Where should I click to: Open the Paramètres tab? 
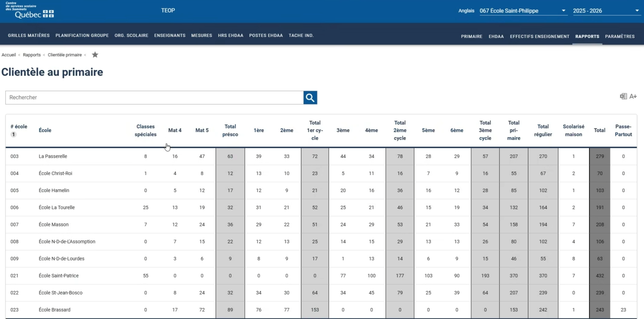click(x=620, y=36)
